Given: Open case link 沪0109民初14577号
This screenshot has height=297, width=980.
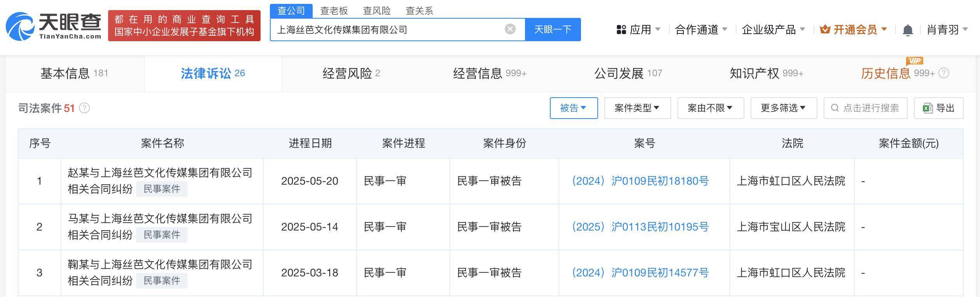Looking at the screenshot, I should click(x=640, y=273).
